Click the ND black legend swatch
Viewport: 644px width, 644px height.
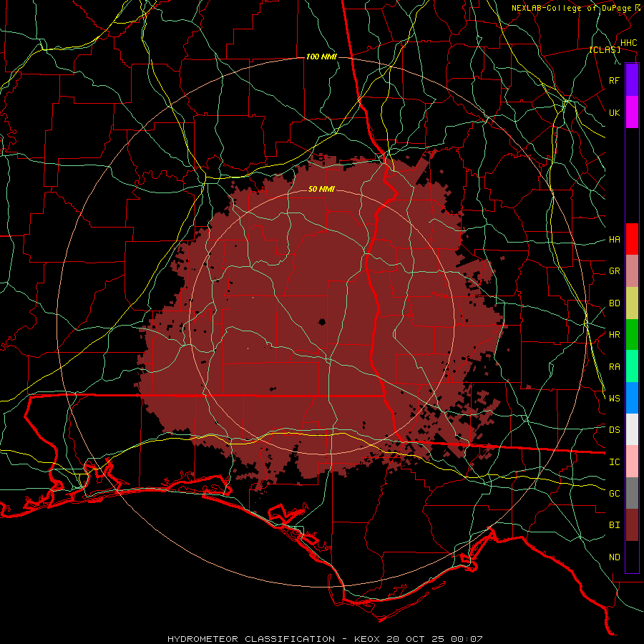pyautogui.click(x=632, y=557)
